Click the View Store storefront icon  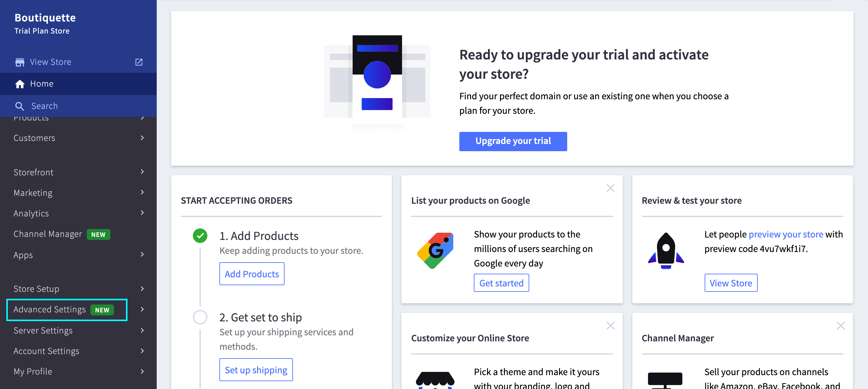point(20,62)
